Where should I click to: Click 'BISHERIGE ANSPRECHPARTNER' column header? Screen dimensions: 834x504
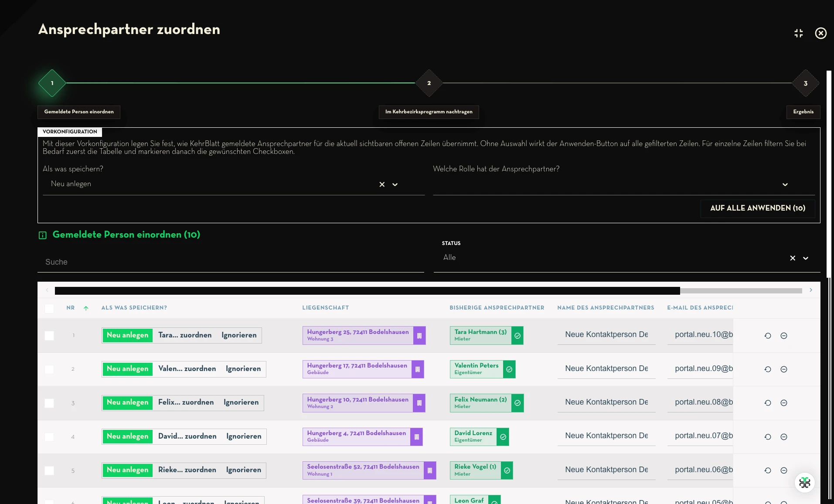coord(497,308)
